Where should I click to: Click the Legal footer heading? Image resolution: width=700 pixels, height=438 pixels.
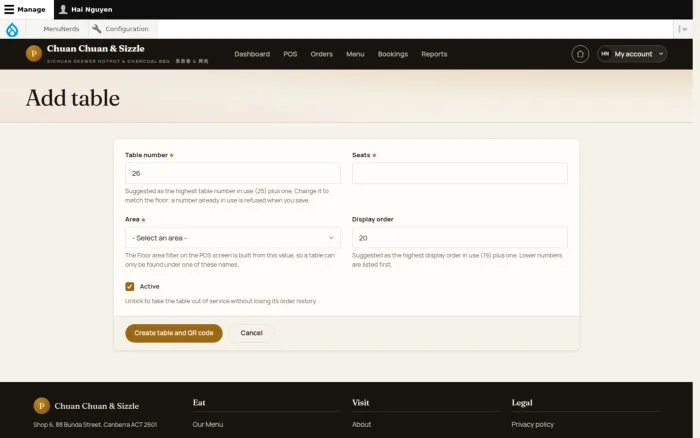(x=522, y=403)
